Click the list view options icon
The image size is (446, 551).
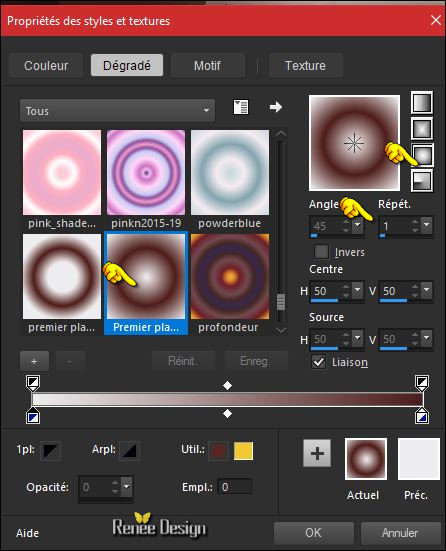pos(241,107)
